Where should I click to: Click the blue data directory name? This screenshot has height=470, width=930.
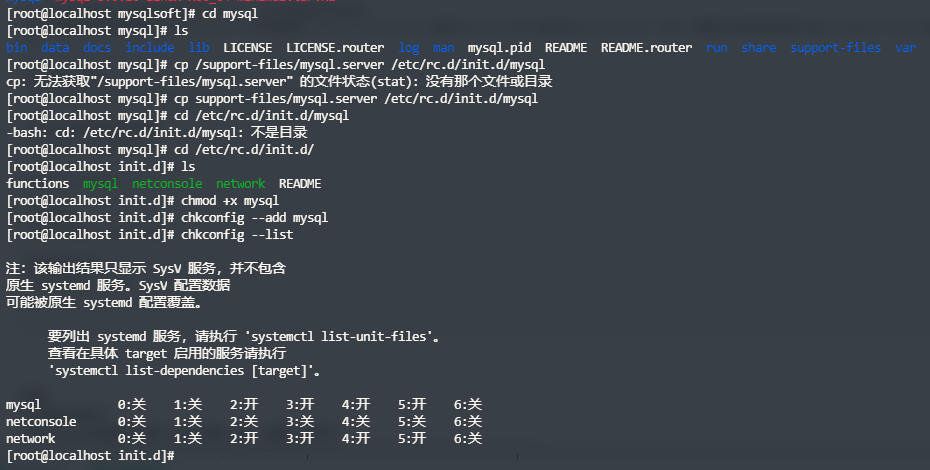tap(55, 48)
